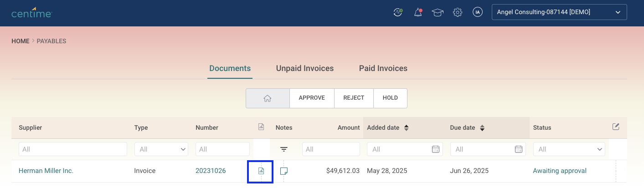Click the Supplier column header
Image resolution: width=644 pixels, height=188 pixels.
pyautogui.click(x=31, y=128)
